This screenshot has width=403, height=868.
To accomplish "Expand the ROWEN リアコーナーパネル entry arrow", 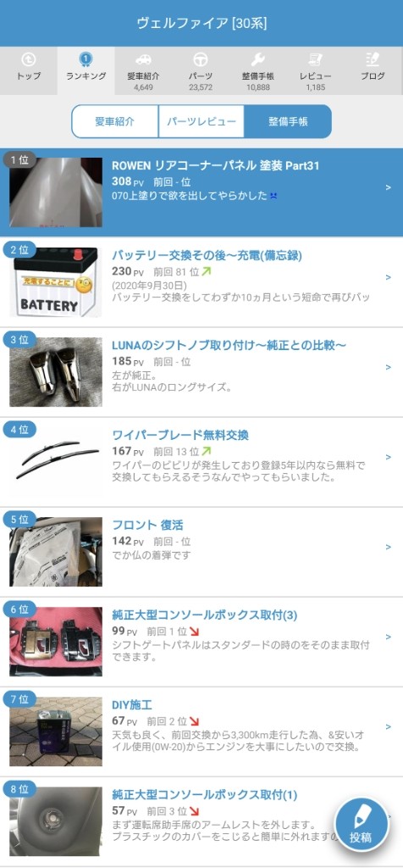I will coord(388,187).
